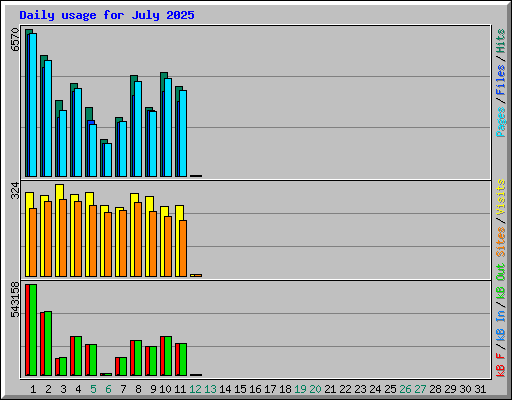Click day label 15 on the x-axis
The image size is (512, 400).
pyautogui.click(x=240, y=389)
